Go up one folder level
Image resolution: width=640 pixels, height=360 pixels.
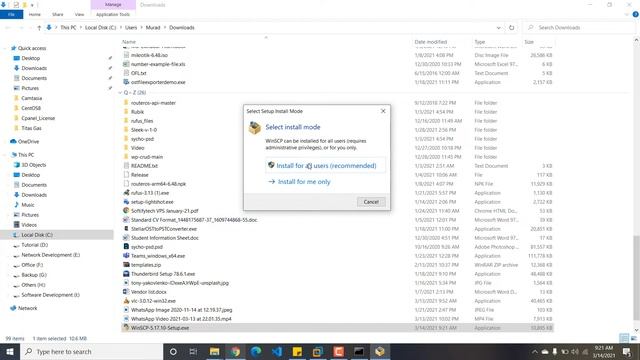[x=39, y=28]
